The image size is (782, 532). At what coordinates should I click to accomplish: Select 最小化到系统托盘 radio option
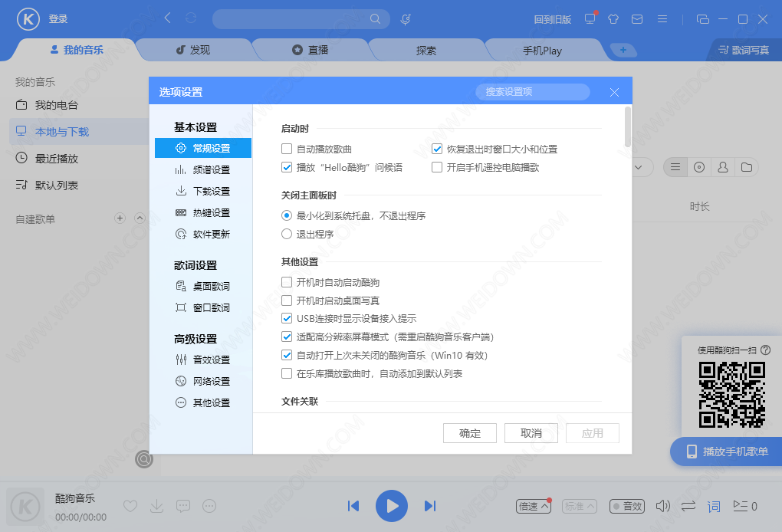pyautogui.click(x=287, y=215)
